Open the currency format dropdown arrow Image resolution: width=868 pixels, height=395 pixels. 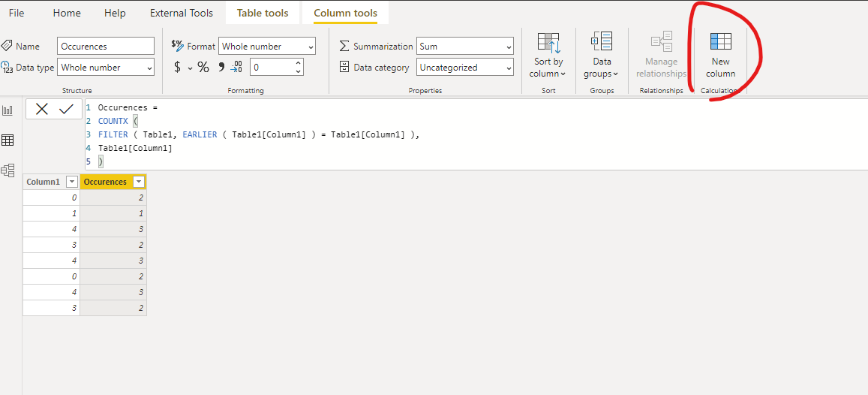click(190, 68)
